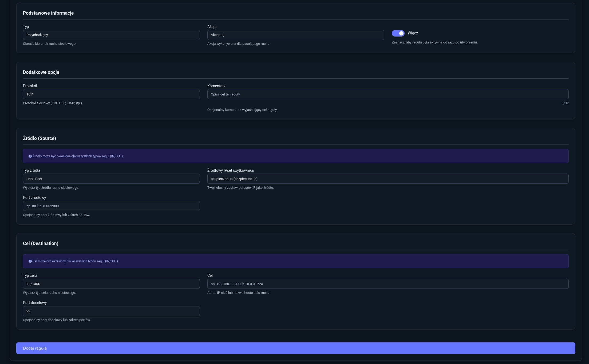
Task: Expand the Protokół dropdown showing TCP
Action: point(111,94)
